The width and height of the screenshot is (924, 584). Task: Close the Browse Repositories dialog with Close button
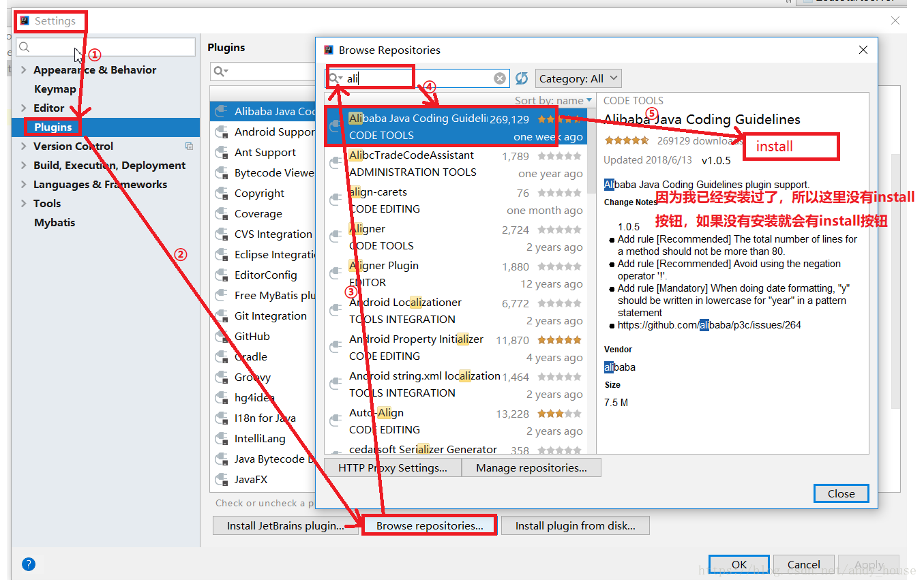[x=841, y=494]
